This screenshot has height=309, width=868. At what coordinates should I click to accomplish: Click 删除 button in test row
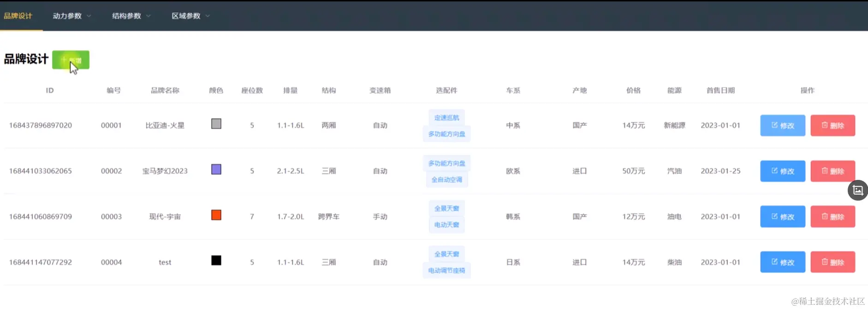coord(833,262)
